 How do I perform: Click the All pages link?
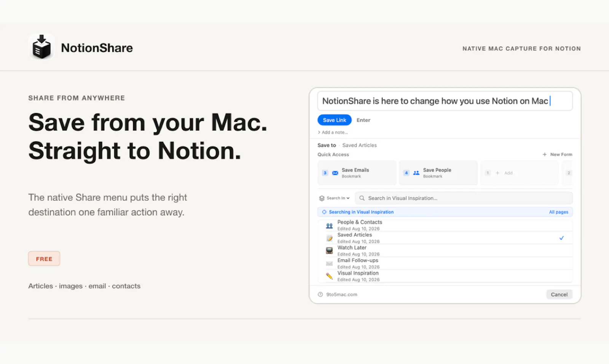click(558, 212)
